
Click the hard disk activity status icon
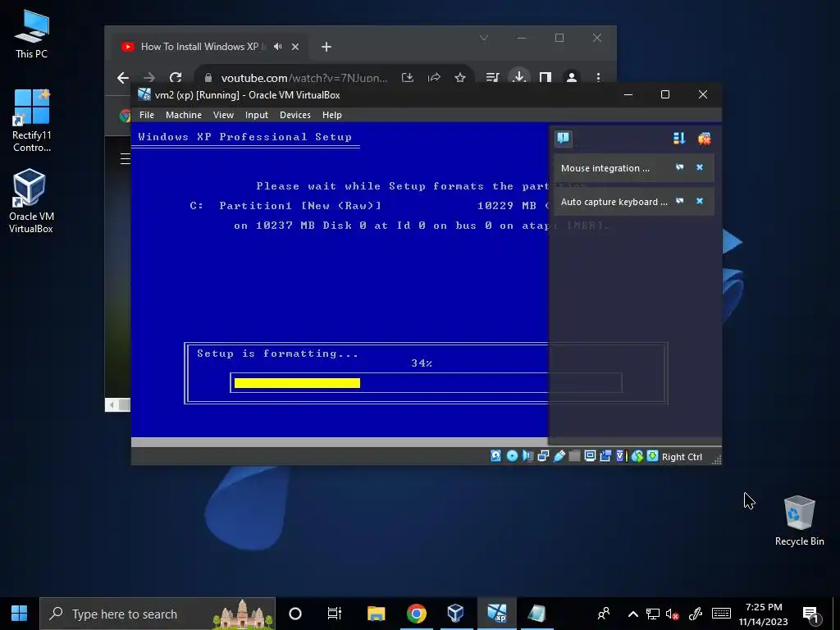click(x=495, y=456)
